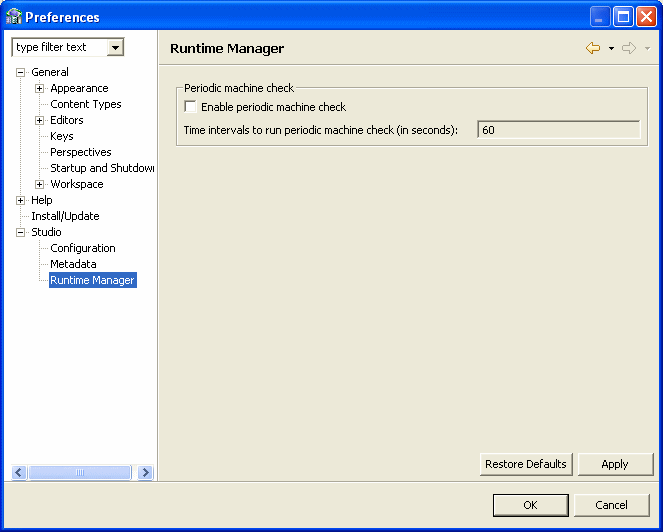Click the back navigation arrow icon
663x532 pixels.
click(593, 48)
